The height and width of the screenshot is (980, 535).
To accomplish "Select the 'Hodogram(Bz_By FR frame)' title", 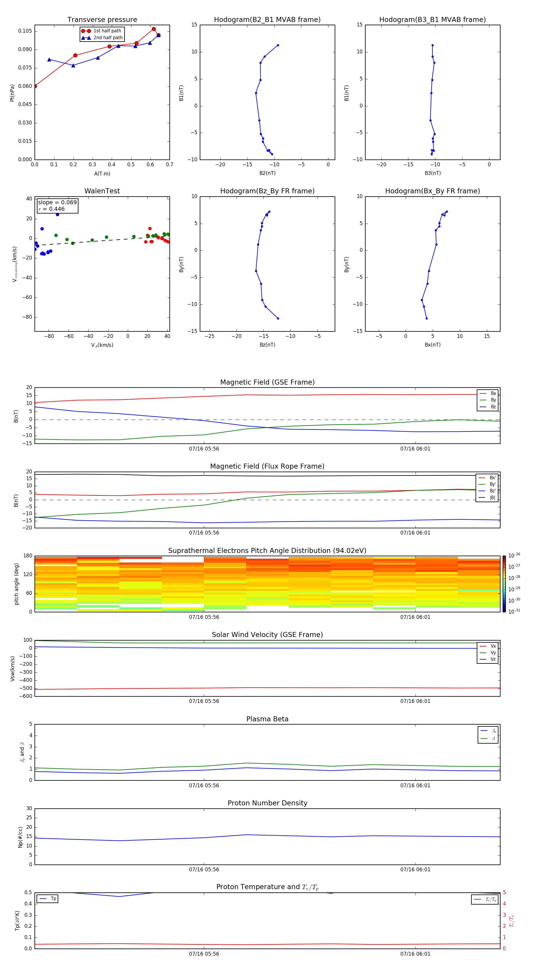I will 267,191.
